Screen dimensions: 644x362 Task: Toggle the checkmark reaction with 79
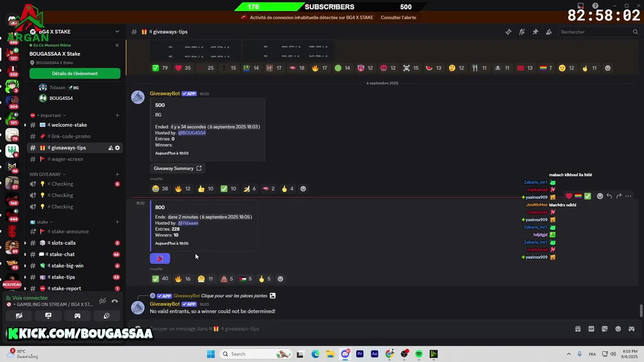160,68
